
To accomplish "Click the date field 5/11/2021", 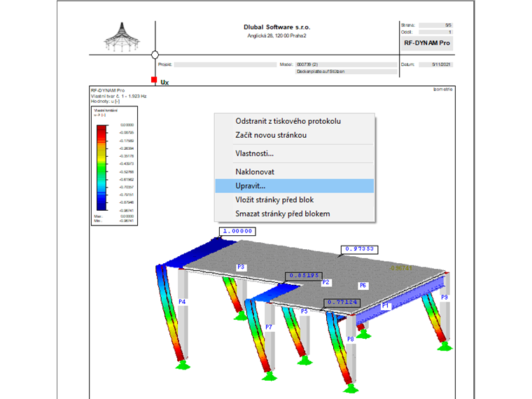I will point(435,64).
